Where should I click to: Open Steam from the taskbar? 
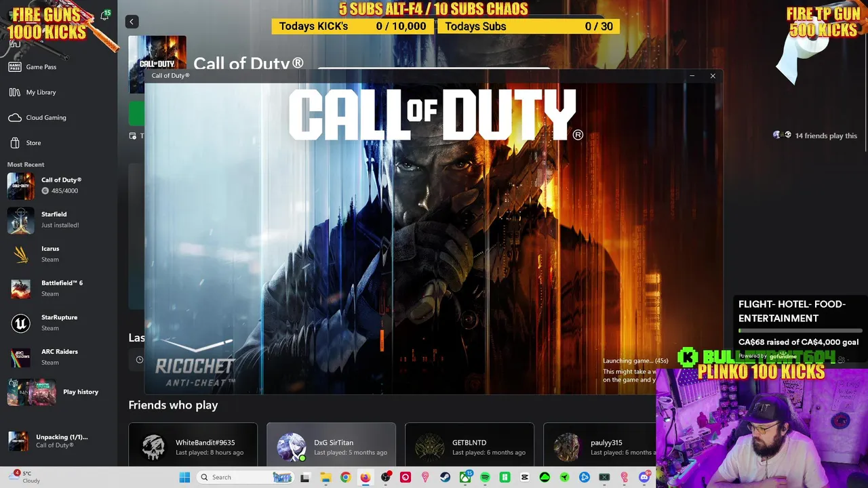pyautogui.click(x=445, y=477)
